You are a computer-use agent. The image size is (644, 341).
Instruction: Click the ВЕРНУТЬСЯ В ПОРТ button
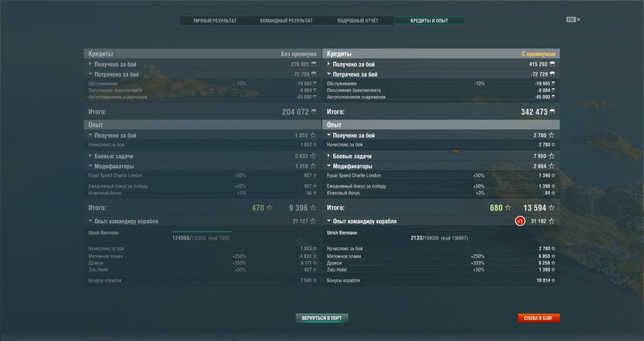coord(321,318)
